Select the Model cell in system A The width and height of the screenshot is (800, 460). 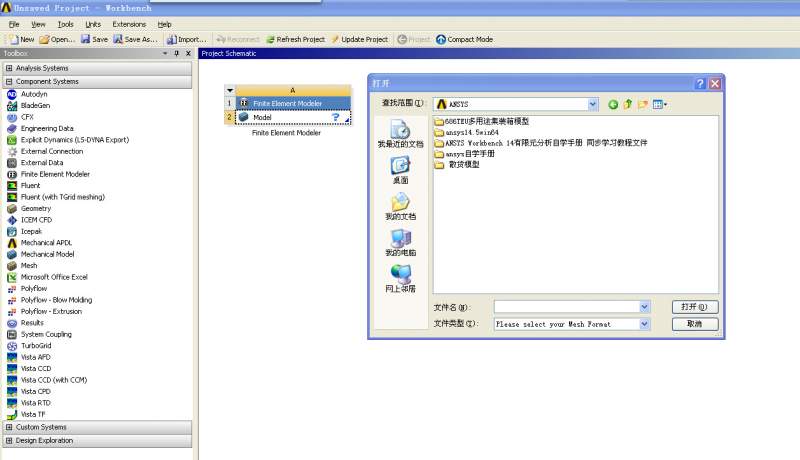click(293, 117)
